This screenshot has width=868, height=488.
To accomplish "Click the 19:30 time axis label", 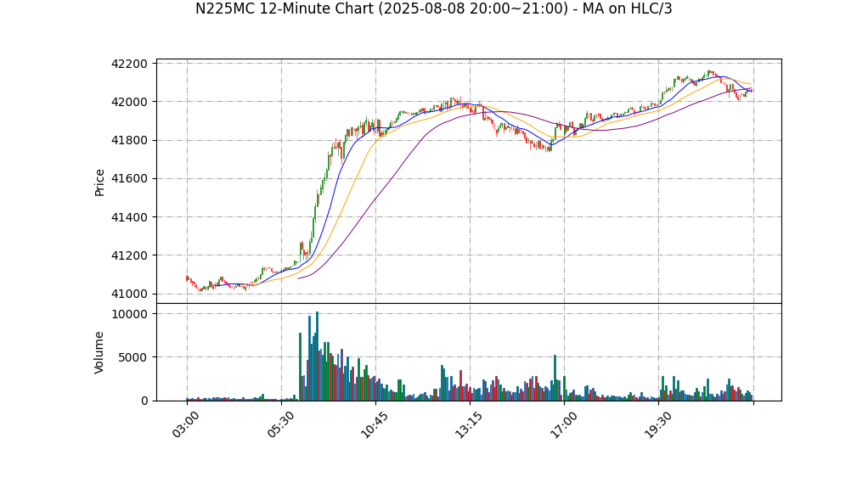I will [657, 424].
